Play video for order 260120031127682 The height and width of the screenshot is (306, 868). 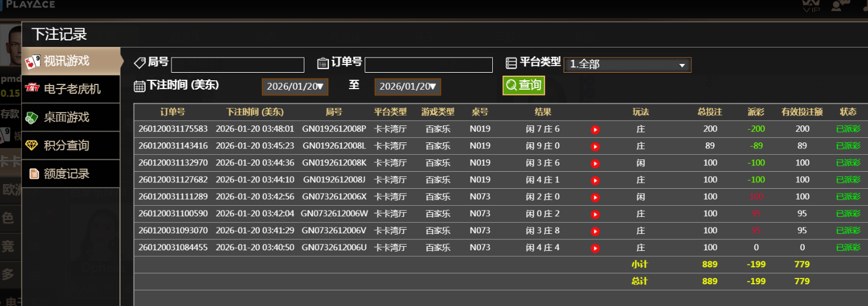coord(595,181)
